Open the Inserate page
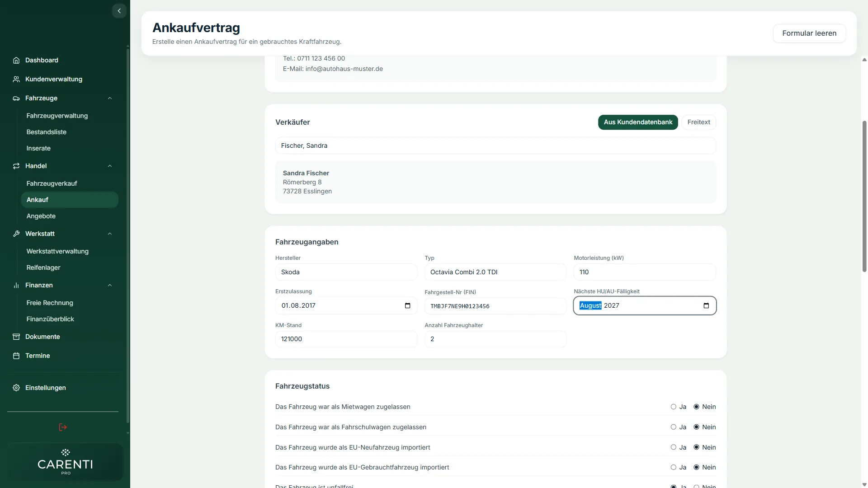Screen dimensions: 868x488 tap(38, 148)
